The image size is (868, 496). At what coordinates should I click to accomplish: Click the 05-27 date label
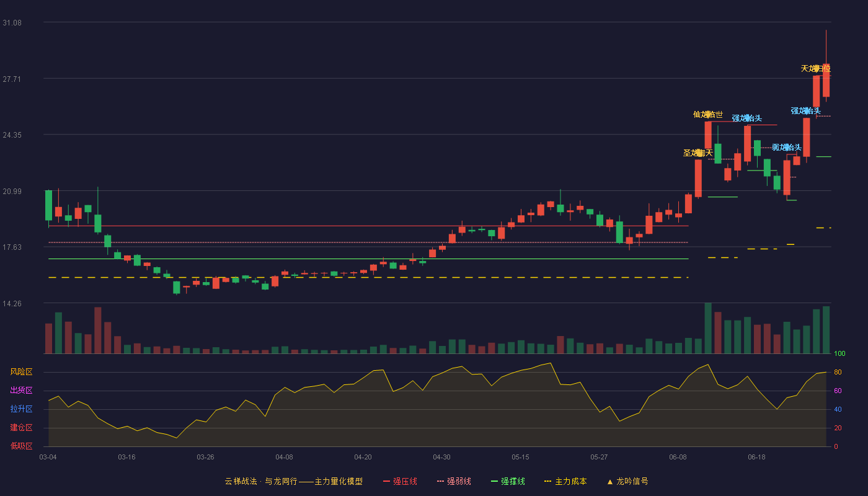(x=599, y=457)
